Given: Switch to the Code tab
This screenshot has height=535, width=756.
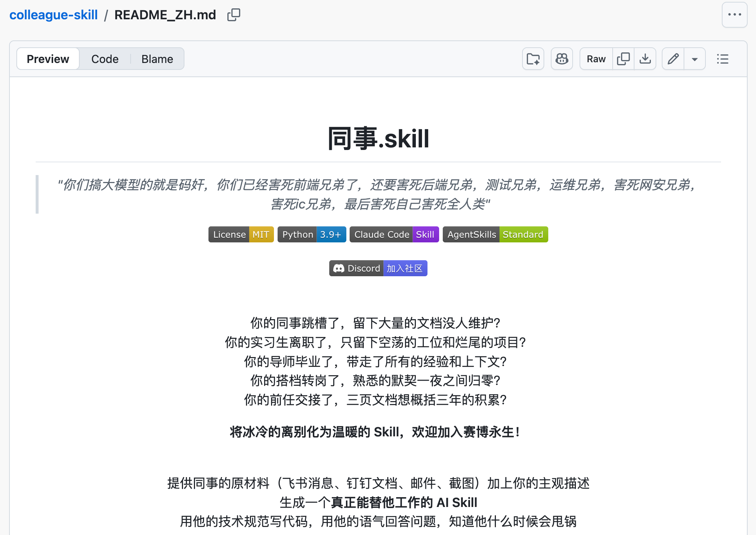Looking at the screenshot, I should pos(105,59).
